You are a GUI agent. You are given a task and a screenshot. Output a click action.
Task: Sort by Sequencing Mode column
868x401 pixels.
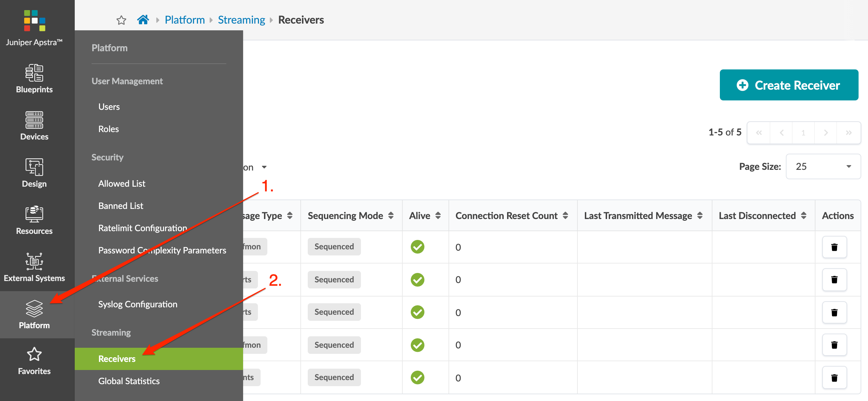click(x=391, y=216)
